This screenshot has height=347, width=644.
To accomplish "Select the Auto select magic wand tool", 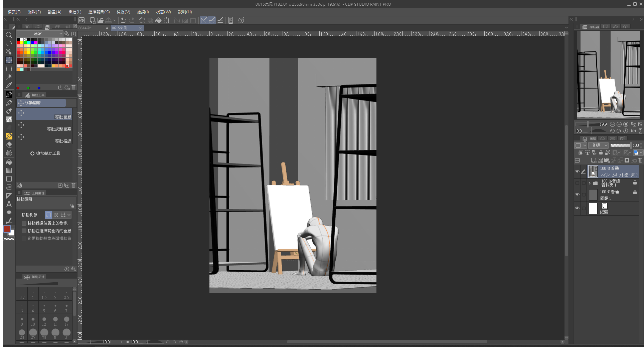I will (9, 77).
